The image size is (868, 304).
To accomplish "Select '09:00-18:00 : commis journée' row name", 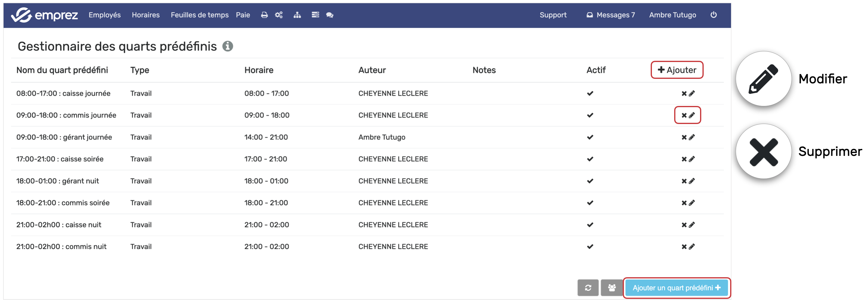I will [66, 115].
